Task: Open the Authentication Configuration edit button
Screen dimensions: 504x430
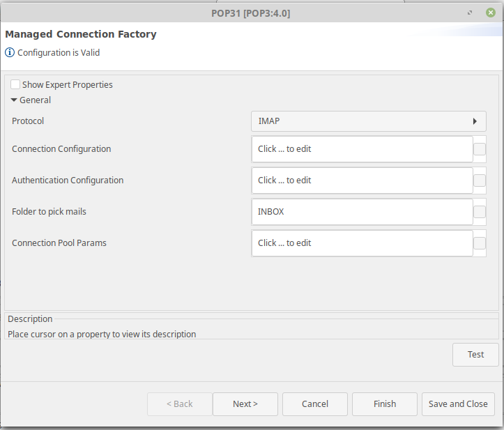Action: [480, 181]
